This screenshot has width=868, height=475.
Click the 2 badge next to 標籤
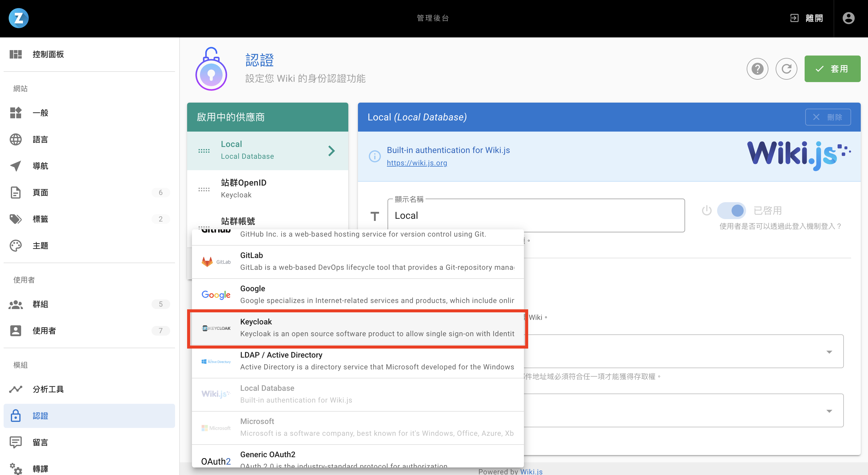point(160,219)
